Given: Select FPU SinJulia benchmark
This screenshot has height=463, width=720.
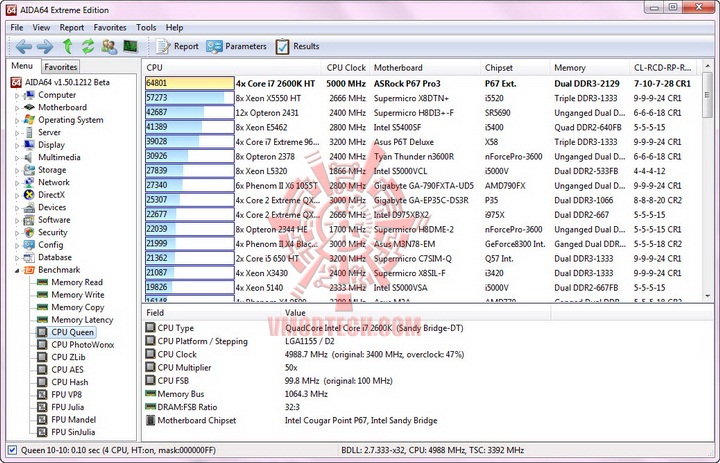Looking at the screenshot, I should click(73, 432).
